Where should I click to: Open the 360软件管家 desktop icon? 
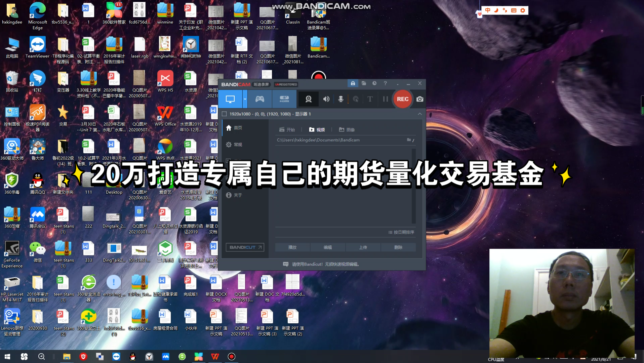[x=114, y=13]
